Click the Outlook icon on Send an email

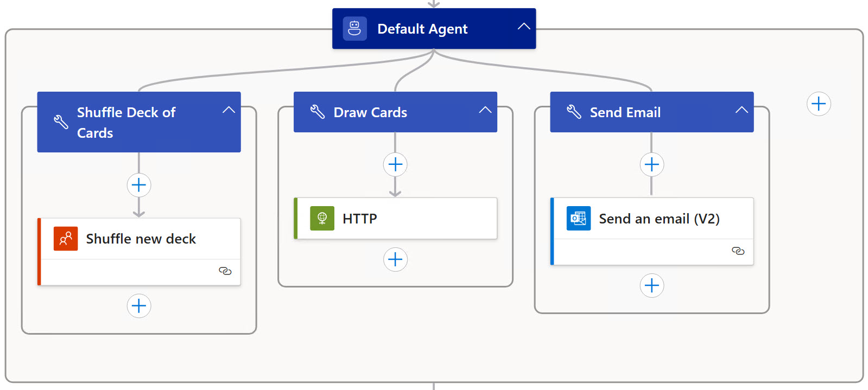point(578,219)
